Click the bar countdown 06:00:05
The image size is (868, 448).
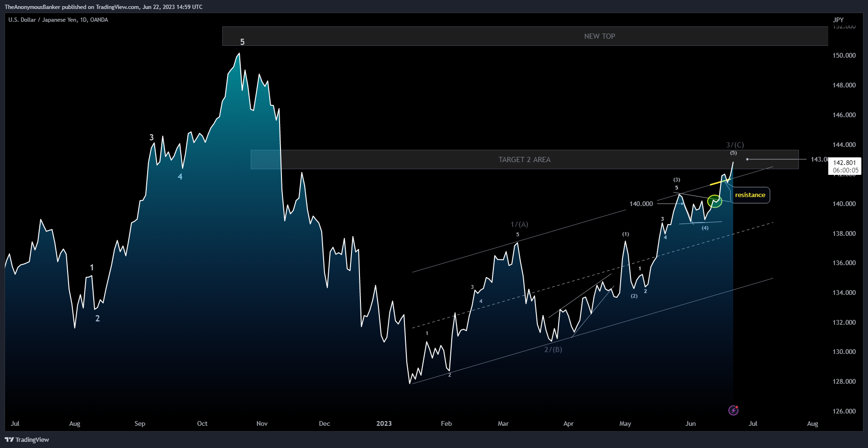point(845,170)
